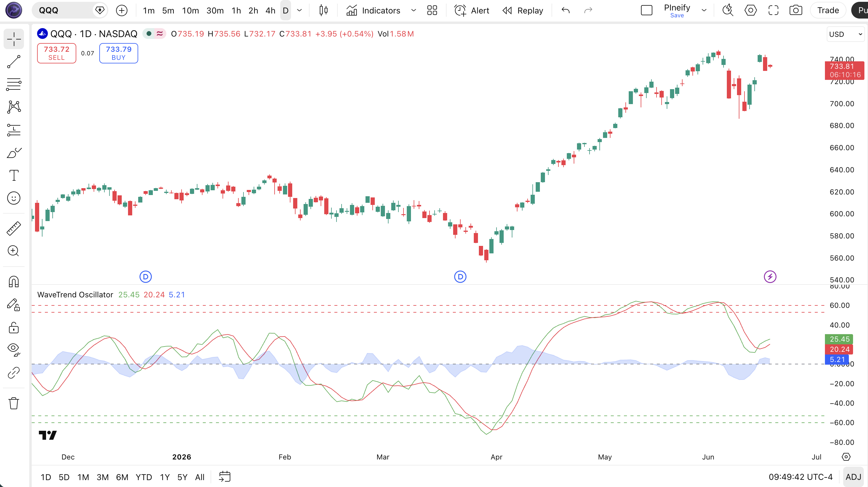
Task: Open quick search lightning icon
Action: pyautogui.click(x=728, y=10)
